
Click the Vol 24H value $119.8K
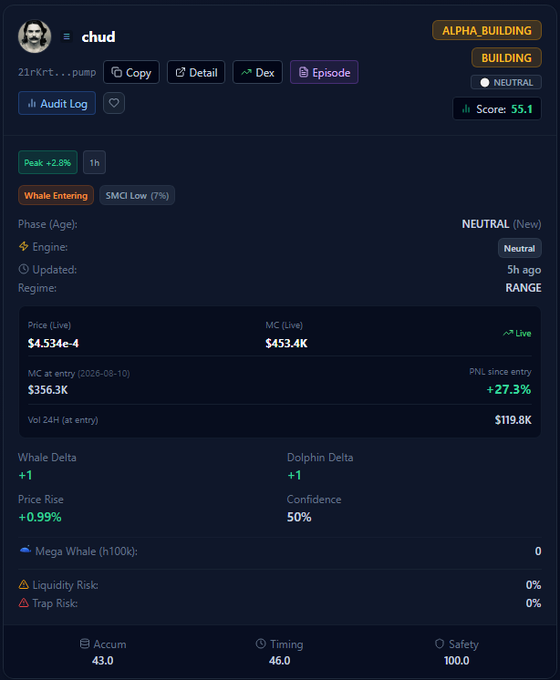(513, 420)
